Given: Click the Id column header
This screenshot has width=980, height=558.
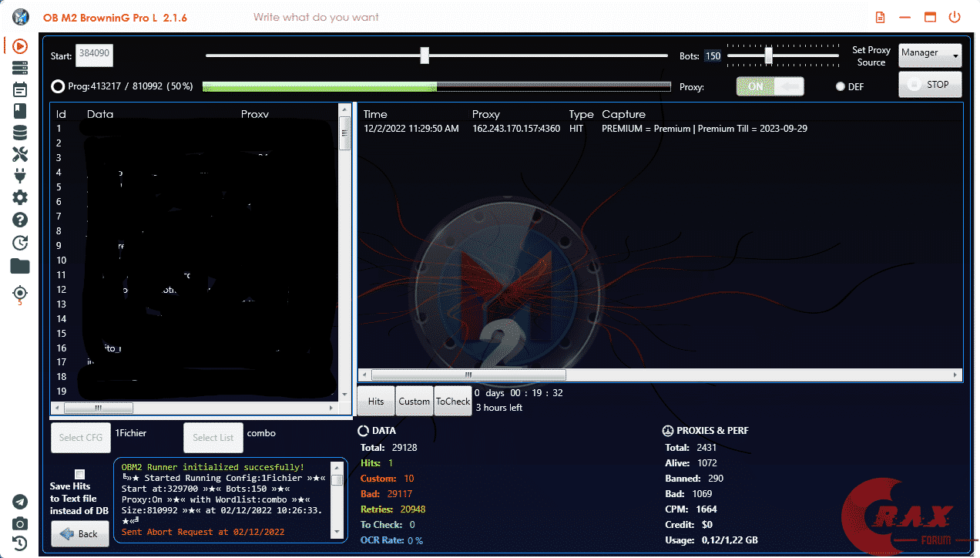Looking at the screenshot, I should 61,114.
